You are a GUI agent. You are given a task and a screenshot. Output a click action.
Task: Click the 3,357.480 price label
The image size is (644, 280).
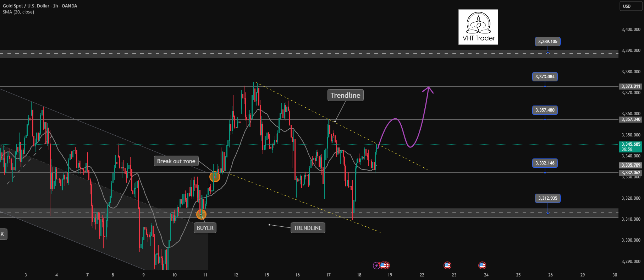tap(545, 110)
